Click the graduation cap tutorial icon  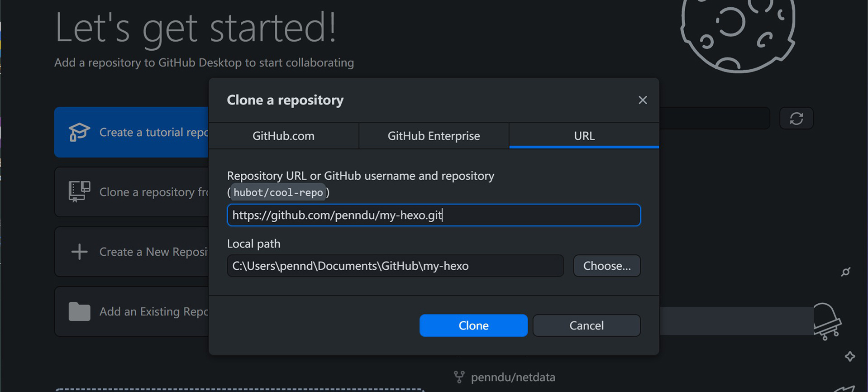click(x=79, y=132)
